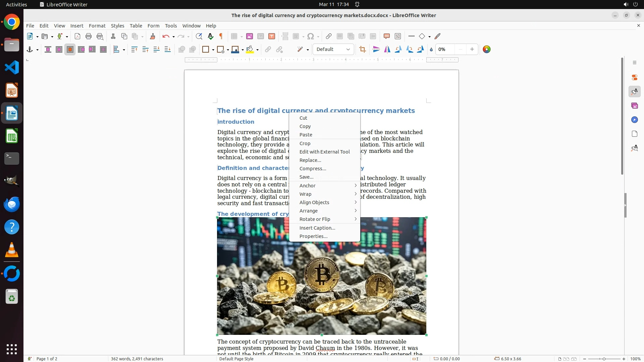The width and height of the screenshot is (644, 362).
Task: Click the zoom slider in status bar
Action: 604,359
